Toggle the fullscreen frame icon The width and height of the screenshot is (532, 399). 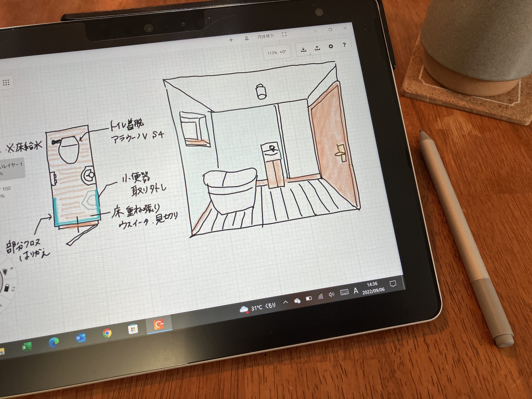click(284, 34)
